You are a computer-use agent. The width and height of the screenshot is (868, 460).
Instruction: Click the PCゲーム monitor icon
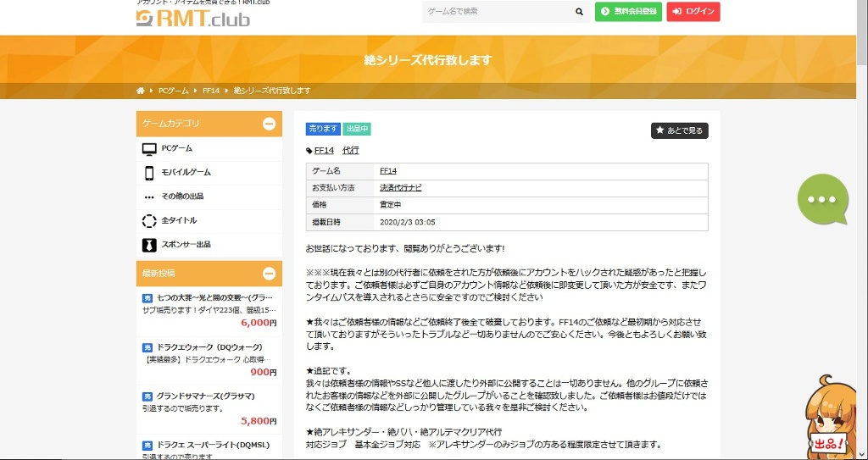coord(149,148)
